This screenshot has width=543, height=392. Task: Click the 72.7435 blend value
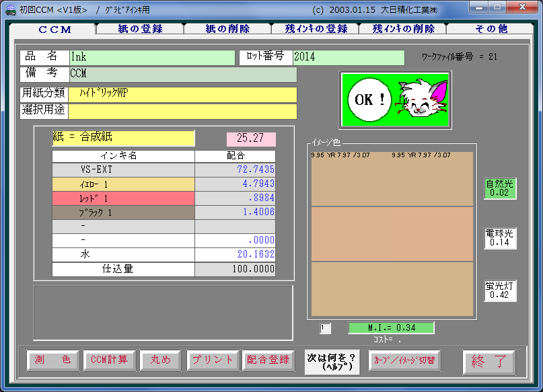[x=235, y=169]
